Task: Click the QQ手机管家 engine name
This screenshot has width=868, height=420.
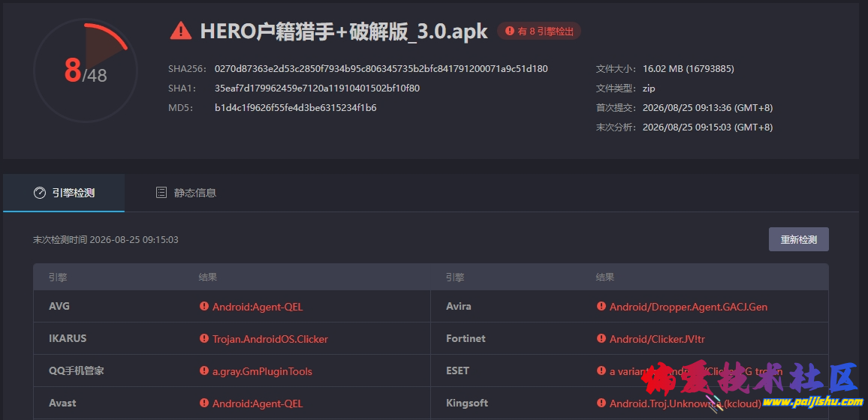Action: 77,370
